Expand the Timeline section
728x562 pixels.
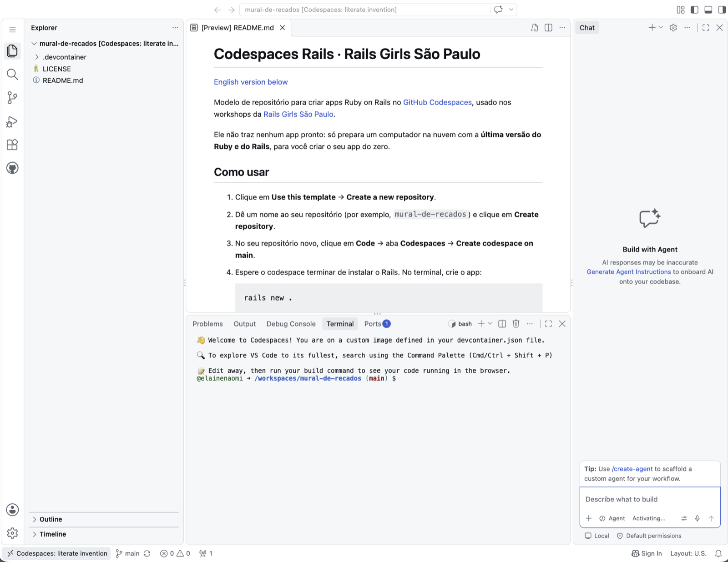(104, 534)
